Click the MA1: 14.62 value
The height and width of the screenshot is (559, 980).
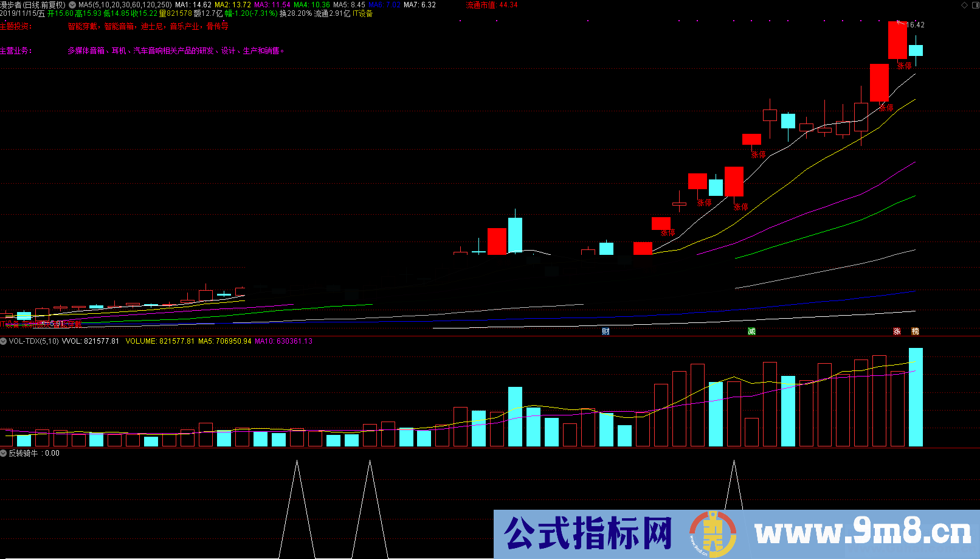coord(193,5)
